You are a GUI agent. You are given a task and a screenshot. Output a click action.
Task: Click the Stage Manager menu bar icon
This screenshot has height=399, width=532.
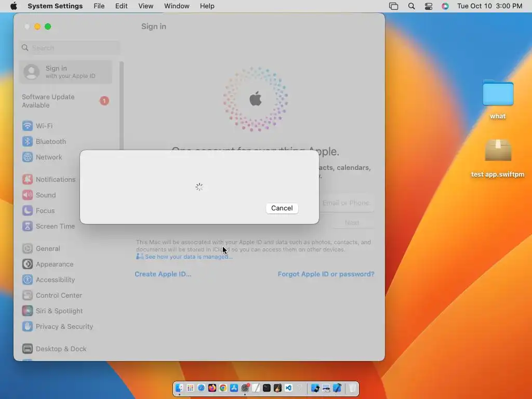click(394, 6)
